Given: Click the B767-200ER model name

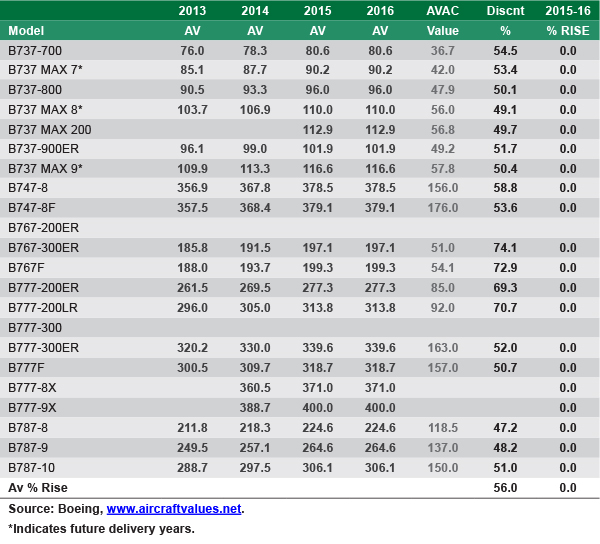Looking at the screenshot, I should click(43, 228).
